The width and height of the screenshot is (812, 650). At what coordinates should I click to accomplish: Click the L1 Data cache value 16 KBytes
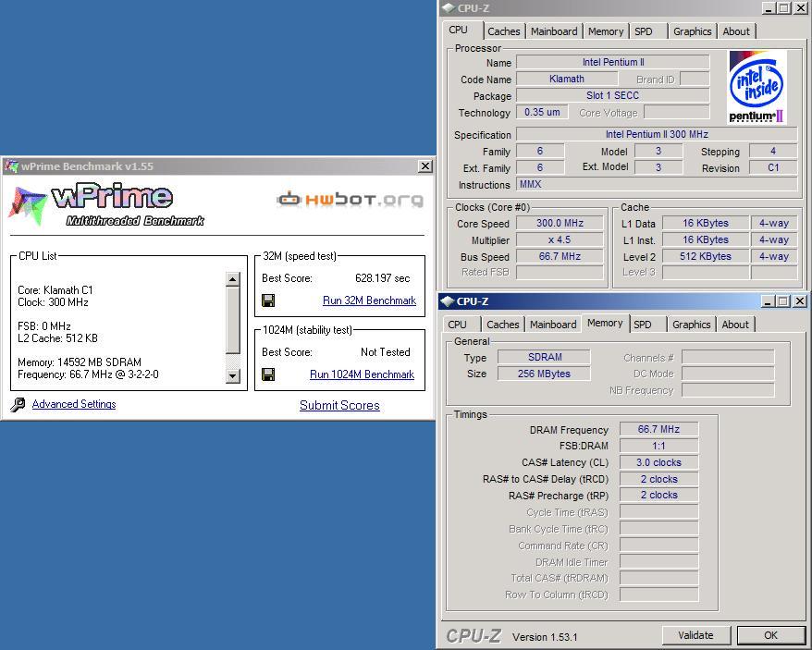pyautogui.click(x=706, y=223)
